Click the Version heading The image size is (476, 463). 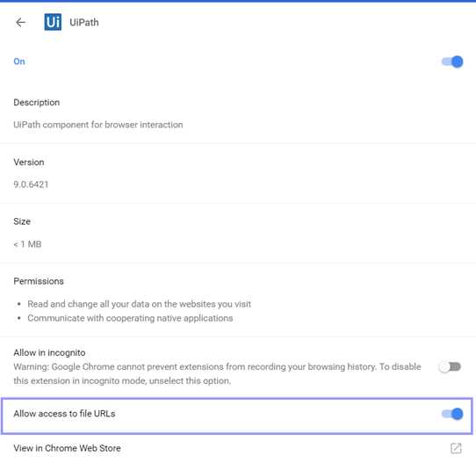click(x=29, y=163)
